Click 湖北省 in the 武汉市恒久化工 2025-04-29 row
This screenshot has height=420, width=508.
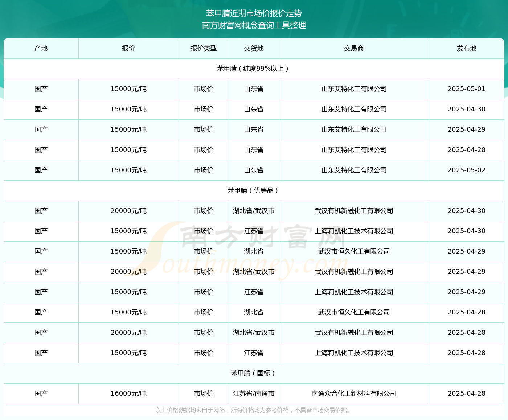point(254,251)
